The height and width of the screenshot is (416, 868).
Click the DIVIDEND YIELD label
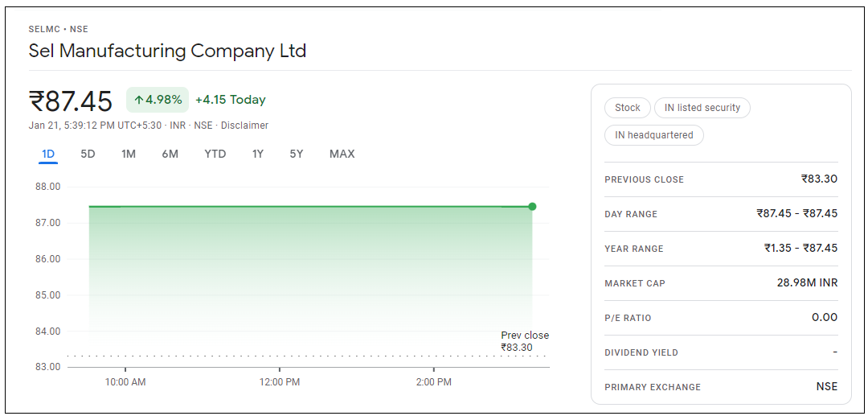point(641,353)
